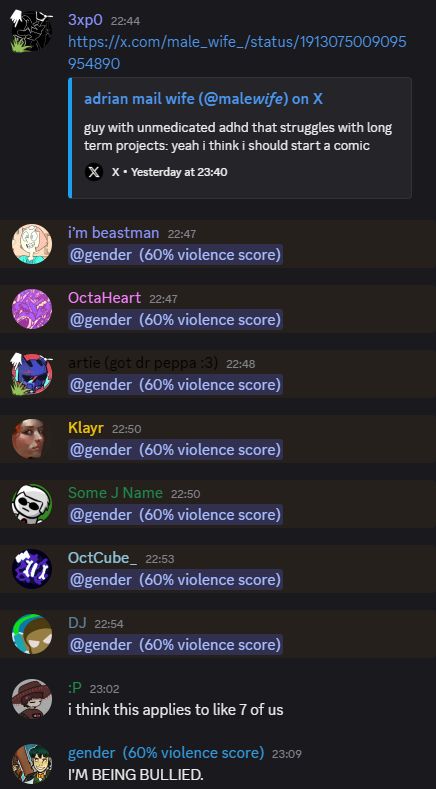Click OctCube_'s dark purple avatar

[x=32, y=569]
